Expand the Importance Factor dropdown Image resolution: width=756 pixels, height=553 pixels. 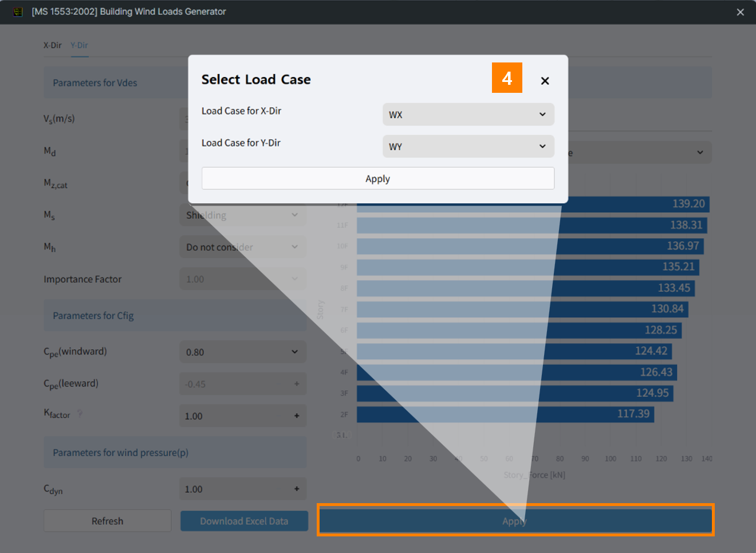coord(243,279)
